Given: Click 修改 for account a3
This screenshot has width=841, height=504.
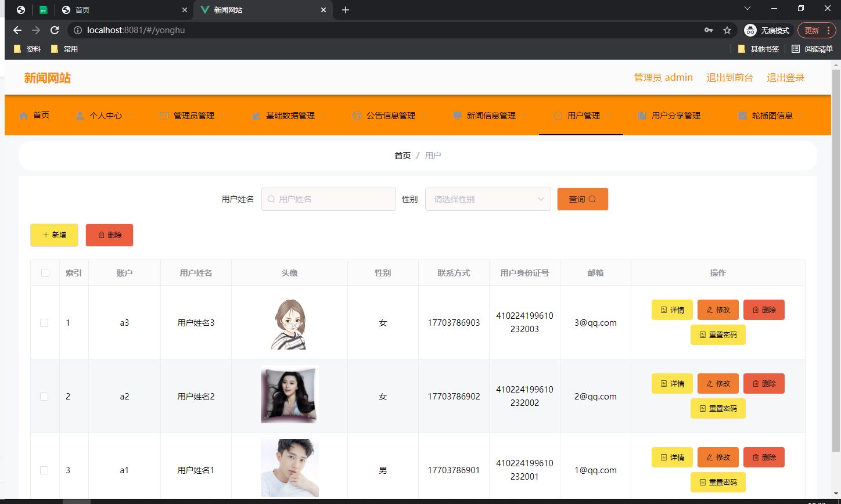Looking at the screenshot, I should pyautogui.click(x=718, y=310).
